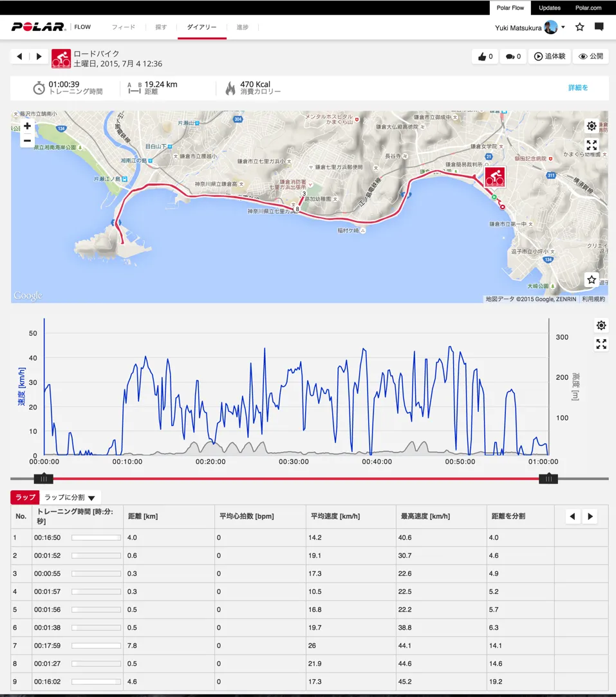616x697 pixels.
Task: Click the 追体験 relive button
Action: pyautogui.click(x=548, y=57)
